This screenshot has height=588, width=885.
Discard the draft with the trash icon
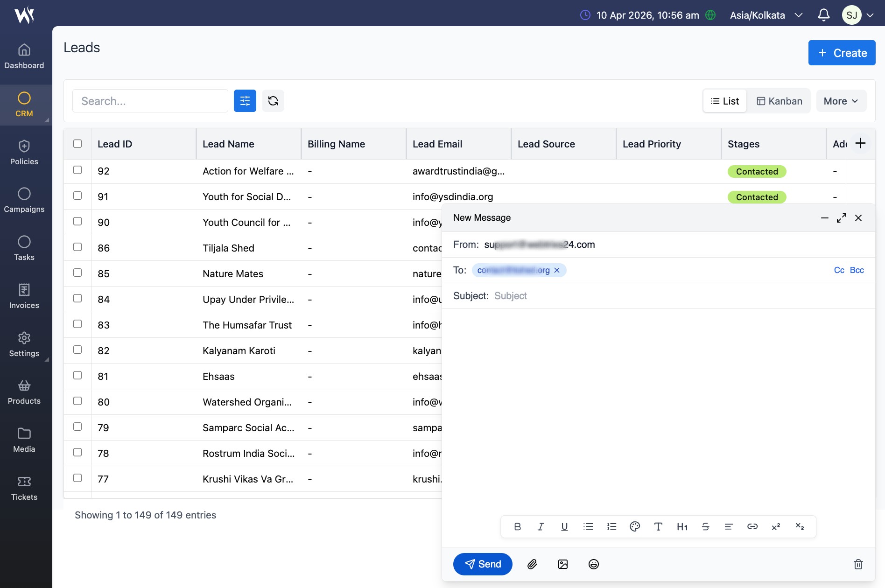click(858, 564)
